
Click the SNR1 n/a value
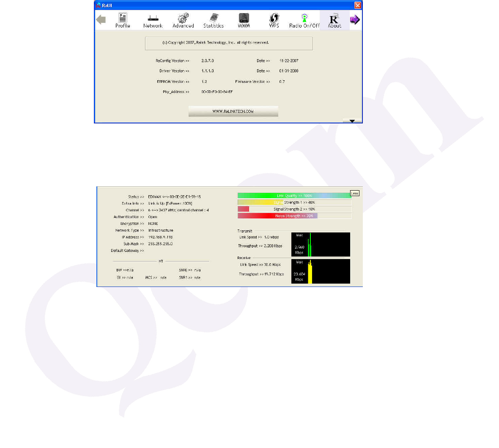(x=197, y=277)
